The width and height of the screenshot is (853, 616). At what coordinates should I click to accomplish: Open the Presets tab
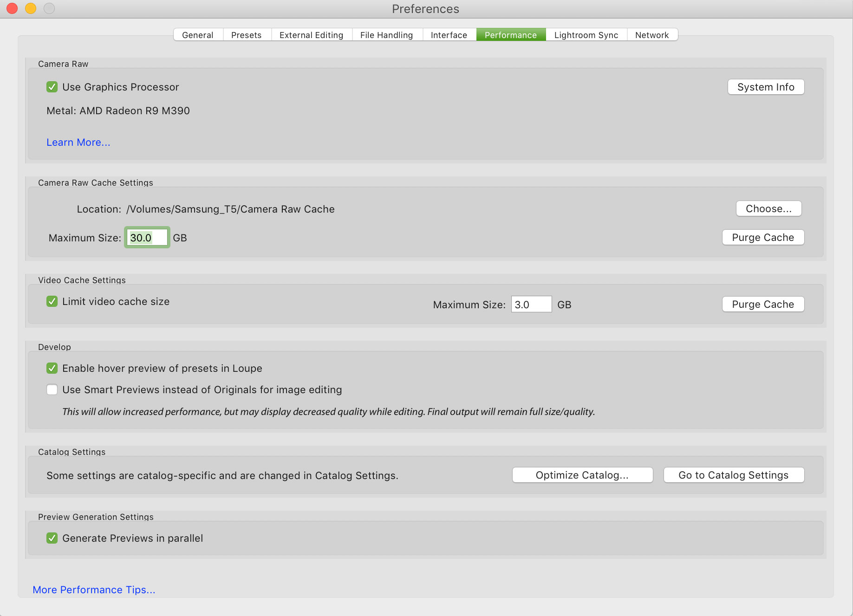pos(246,35)
